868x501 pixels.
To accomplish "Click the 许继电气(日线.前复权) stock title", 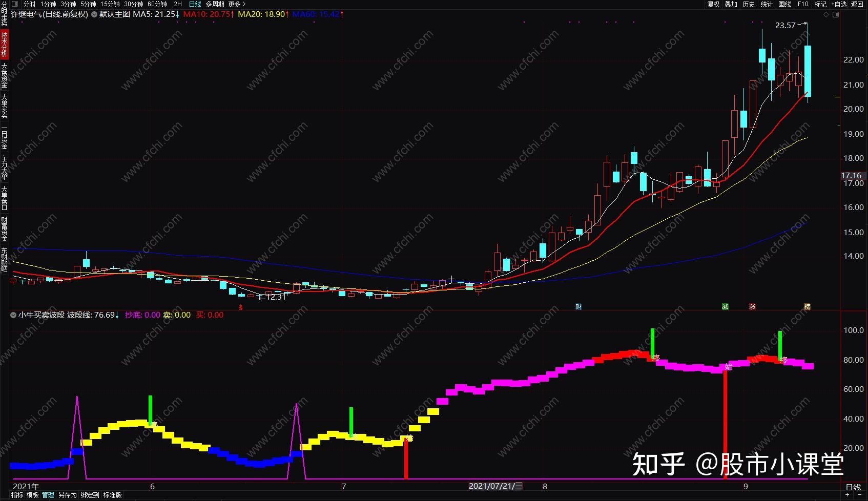I will point(50,14).
